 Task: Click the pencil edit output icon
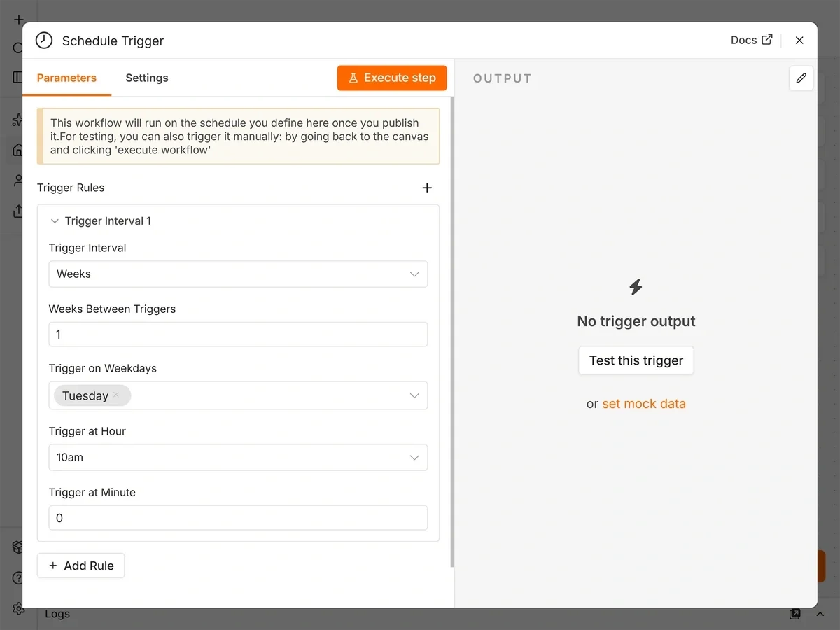tap(801, 78)
